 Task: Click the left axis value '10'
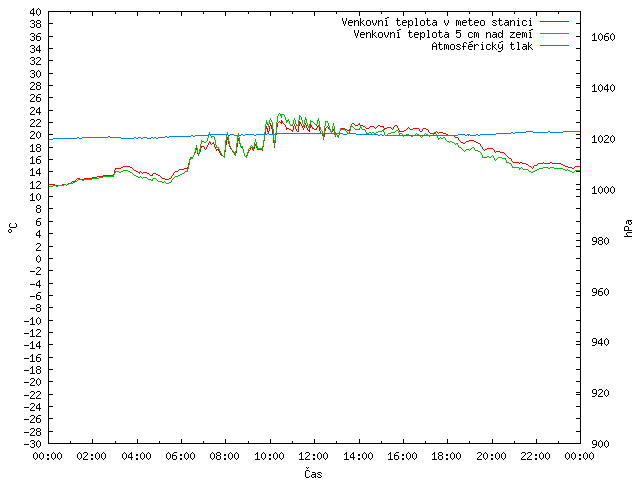coord(36,197)
